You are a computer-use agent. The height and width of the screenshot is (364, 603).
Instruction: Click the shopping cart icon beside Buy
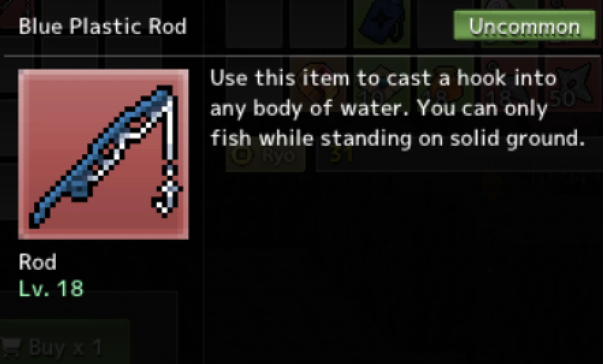(11, 347)
